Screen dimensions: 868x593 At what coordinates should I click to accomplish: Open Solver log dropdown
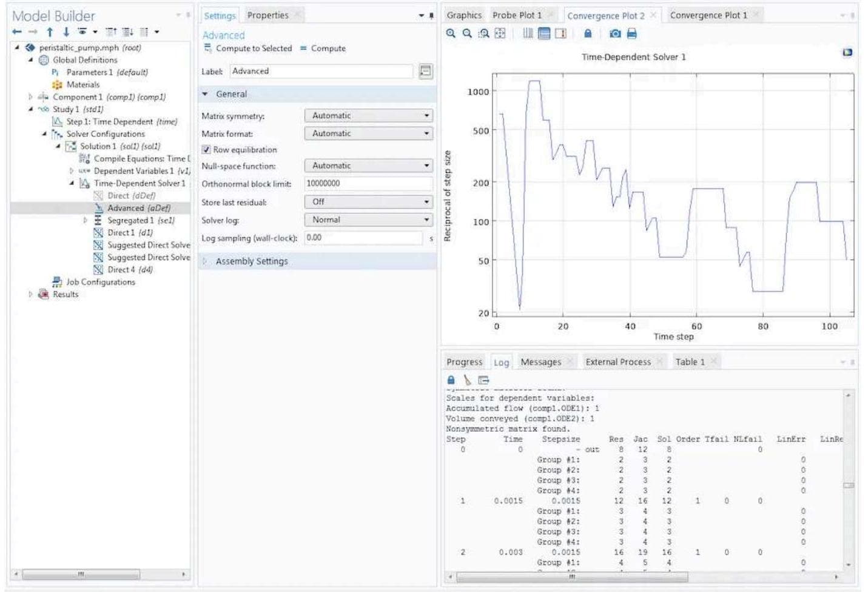[x=369, y=220]
